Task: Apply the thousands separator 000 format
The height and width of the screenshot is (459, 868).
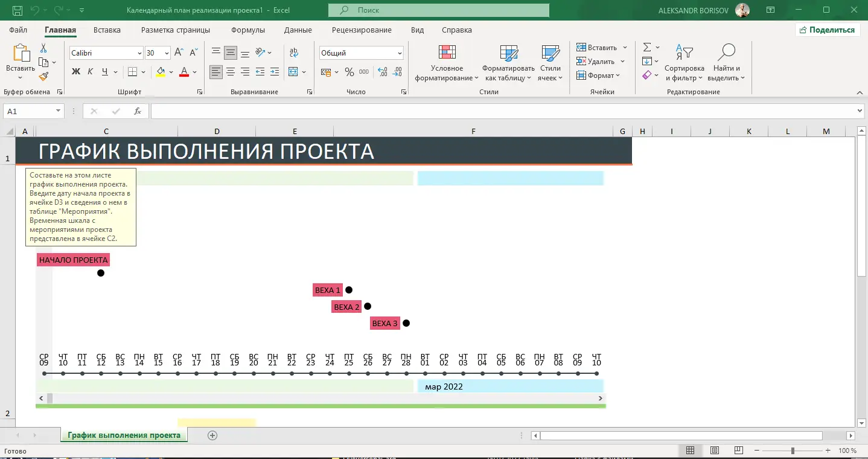Action: [364, 72]
